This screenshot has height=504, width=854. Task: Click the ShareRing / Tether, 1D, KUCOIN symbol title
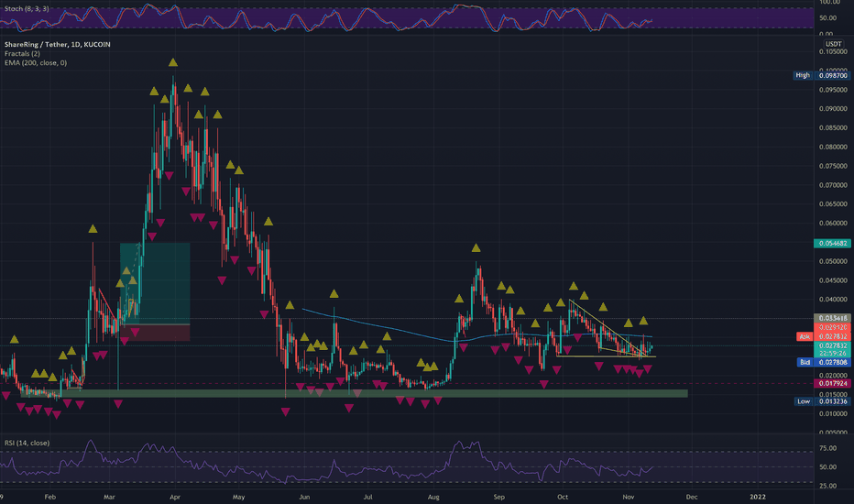tap(57, 44)
